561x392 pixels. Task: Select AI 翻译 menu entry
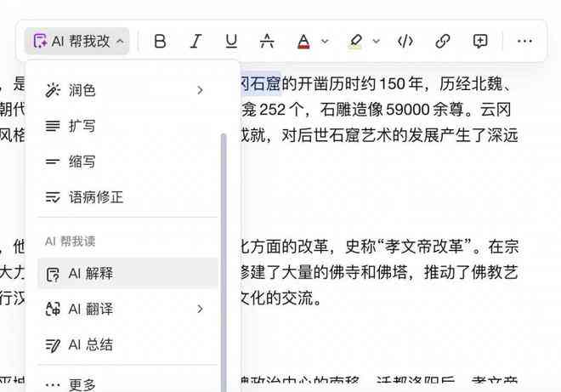(x=127, y=309)
